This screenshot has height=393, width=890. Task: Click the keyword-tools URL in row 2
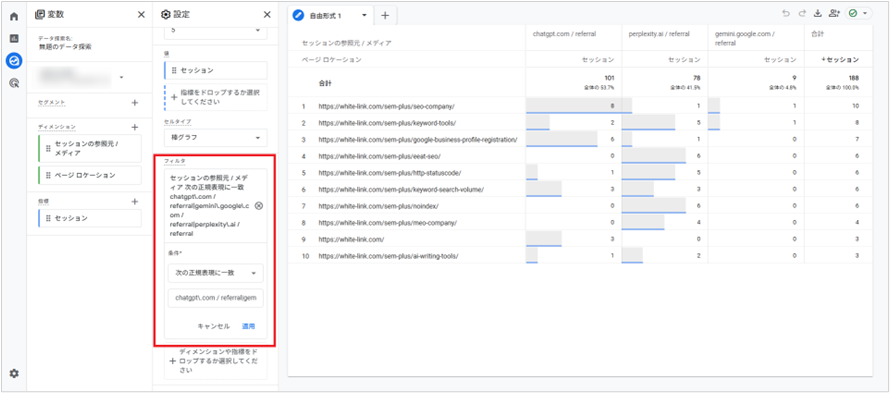387,123
